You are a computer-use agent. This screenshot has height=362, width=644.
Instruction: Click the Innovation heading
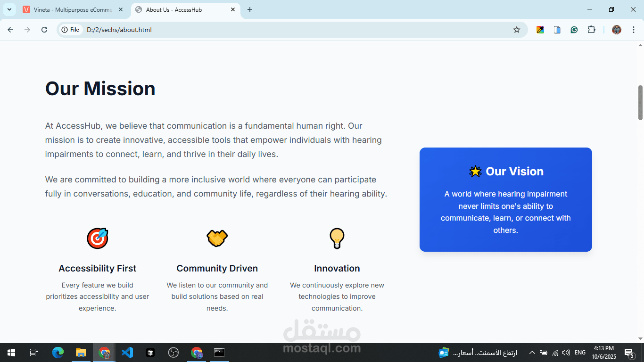tap(337, 268)
